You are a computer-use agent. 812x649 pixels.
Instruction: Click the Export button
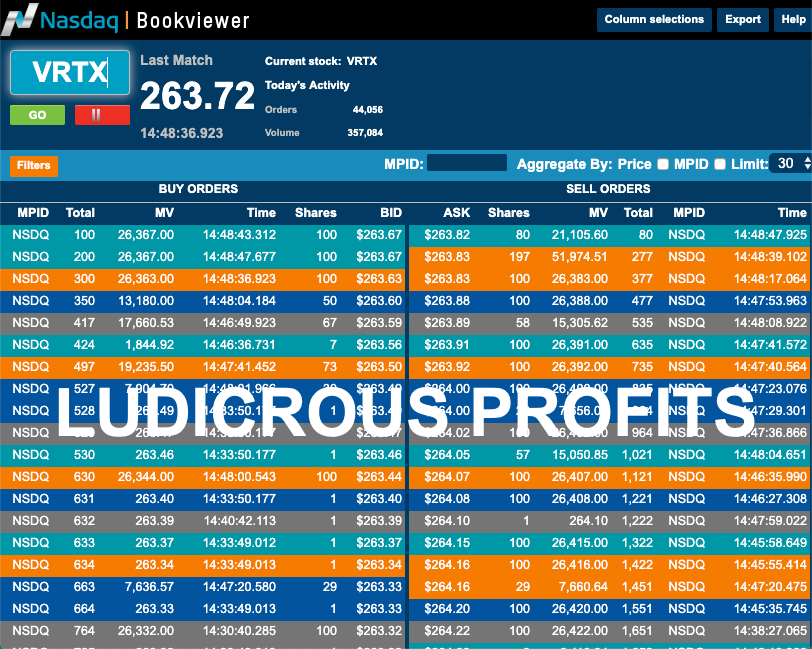click(743, 20)
